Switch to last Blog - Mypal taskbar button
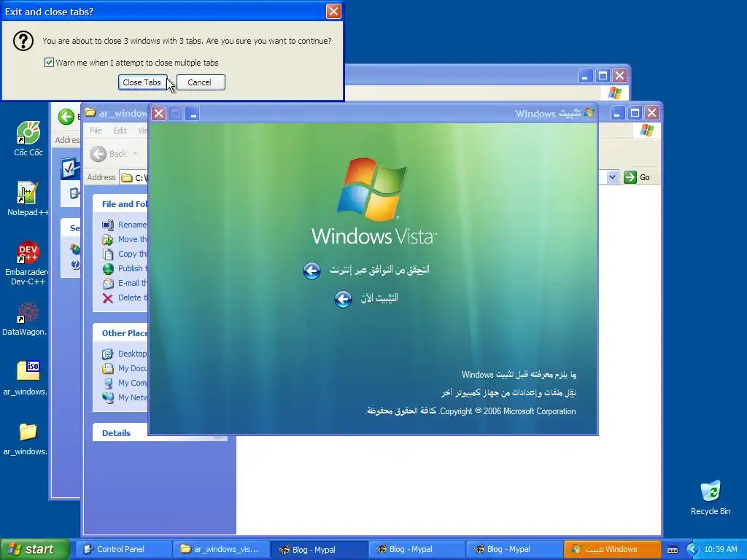The height and width of the screenshot is (560, 747). 514,550
